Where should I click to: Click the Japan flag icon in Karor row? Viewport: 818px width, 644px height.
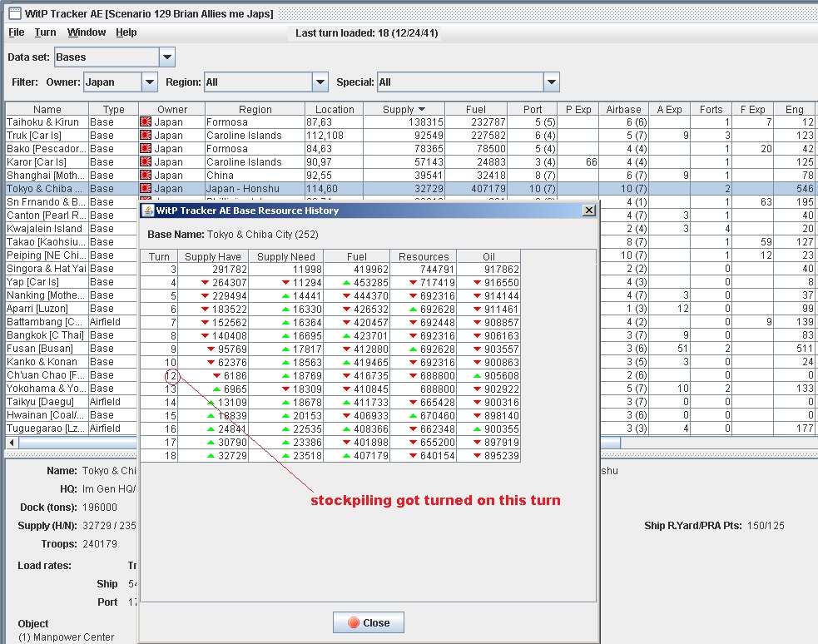coord(146,162)
